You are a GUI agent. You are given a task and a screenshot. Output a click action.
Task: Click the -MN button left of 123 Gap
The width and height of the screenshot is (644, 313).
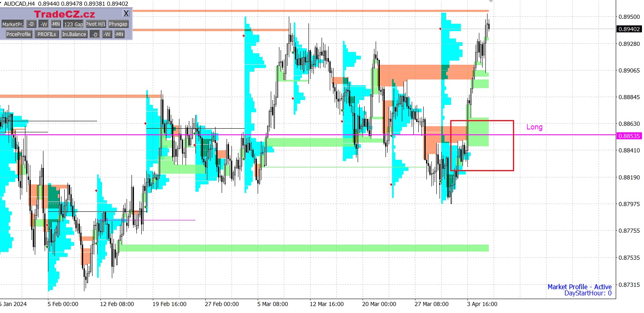click(56, 24)
